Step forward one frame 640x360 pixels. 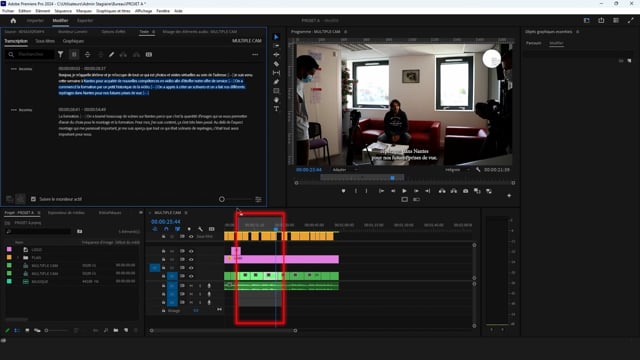pos(416,191)
